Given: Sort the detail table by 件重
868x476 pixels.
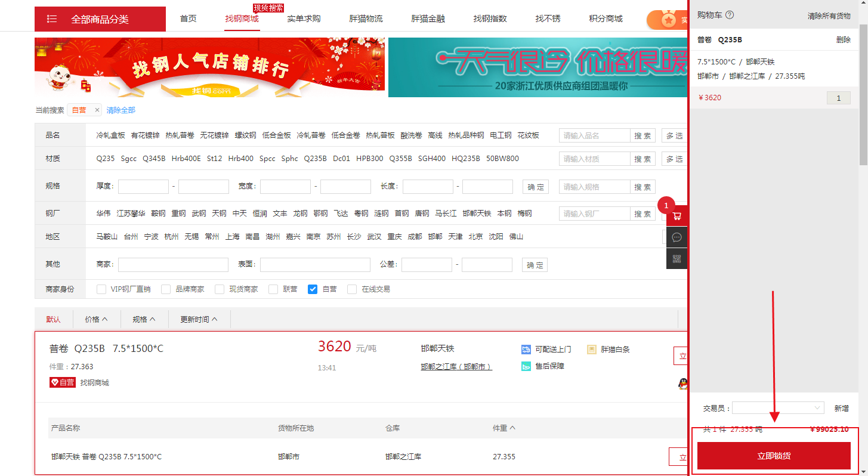Looking at the screenshot, I should 504,428.
